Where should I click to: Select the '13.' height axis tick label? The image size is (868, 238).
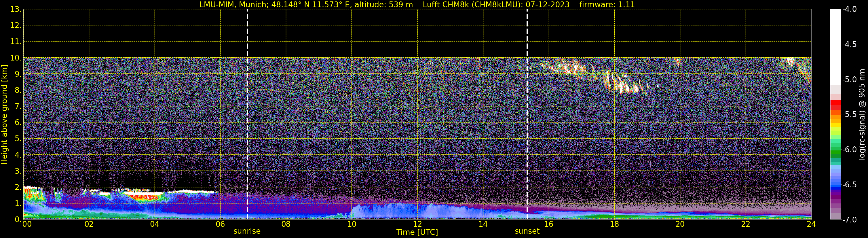tap(16, 10)
